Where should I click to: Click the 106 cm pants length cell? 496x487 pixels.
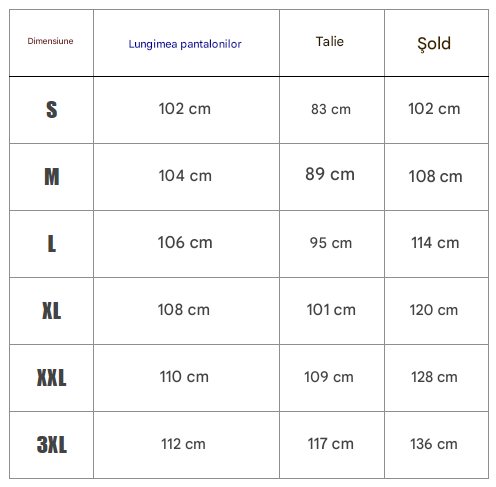(x=185, y=243)
